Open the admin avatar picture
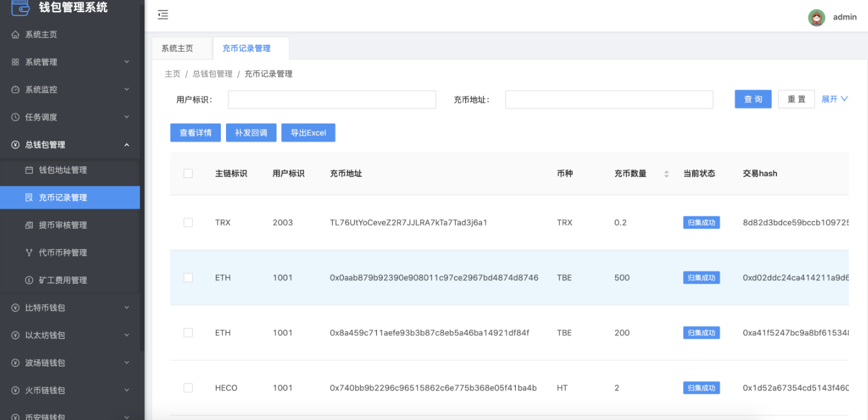The image size is (868, 420). [x=817, y=17]
